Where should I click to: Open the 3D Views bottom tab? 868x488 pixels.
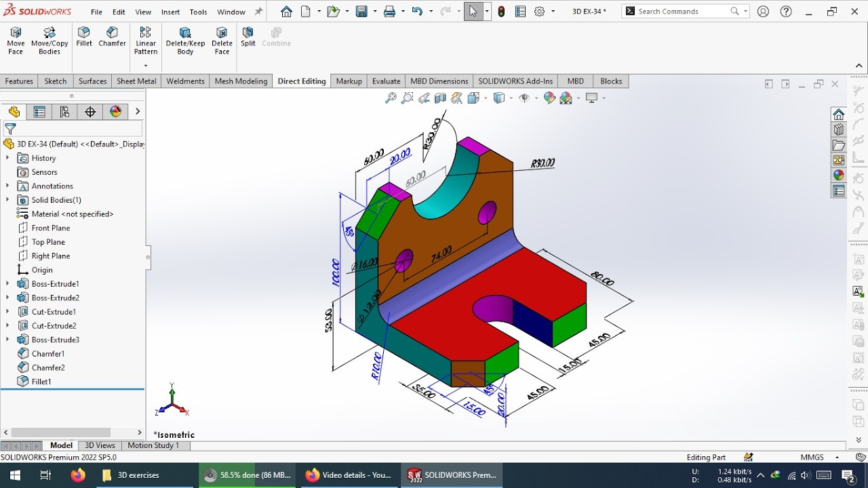(100, 445)
